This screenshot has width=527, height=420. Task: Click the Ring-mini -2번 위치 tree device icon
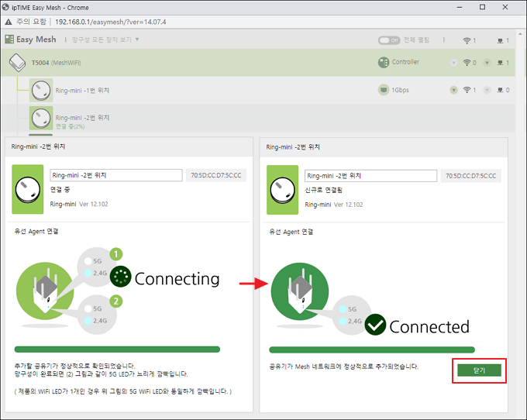(41, 118)
